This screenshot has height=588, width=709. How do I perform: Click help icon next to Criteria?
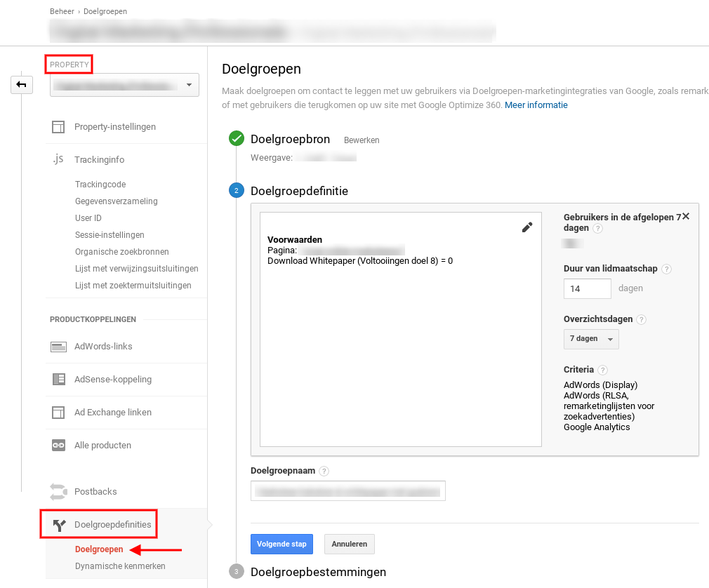602,370
